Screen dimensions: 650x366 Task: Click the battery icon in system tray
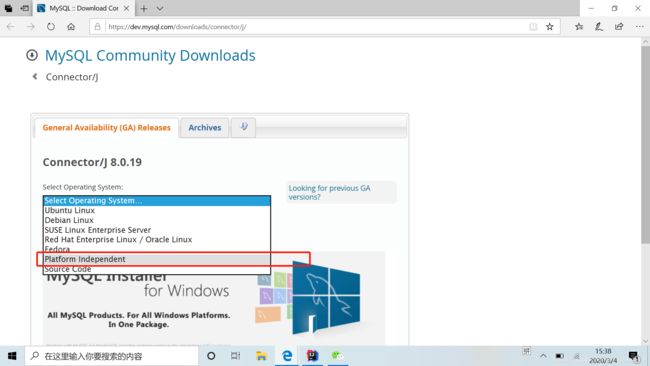[560, 356]
